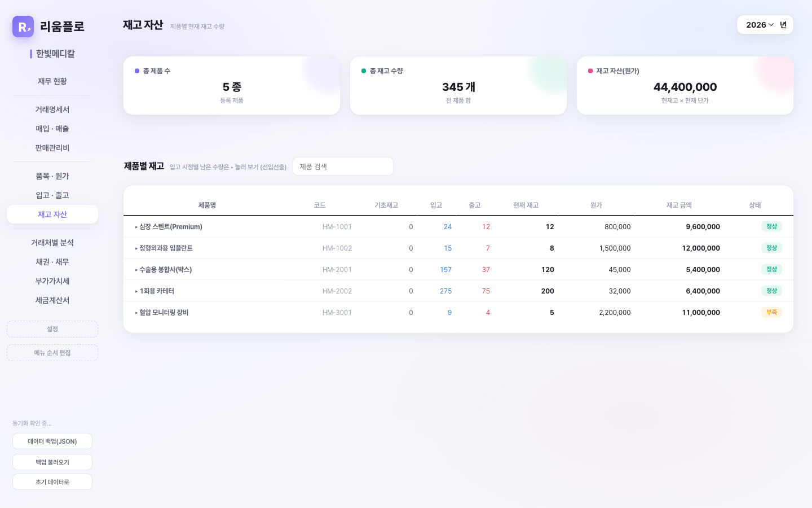Open the 재무 현황 menu
812x508 pixels.
[52, 81]
